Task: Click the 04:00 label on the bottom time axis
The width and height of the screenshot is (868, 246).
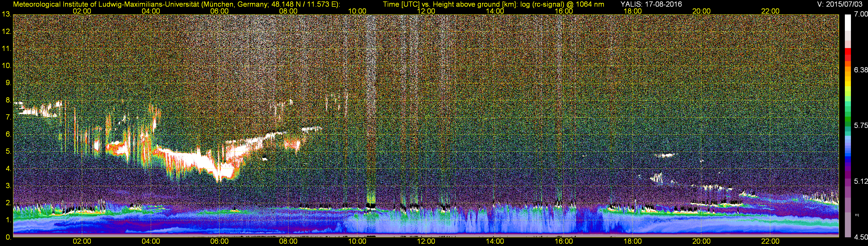Action: click(151, 242)
